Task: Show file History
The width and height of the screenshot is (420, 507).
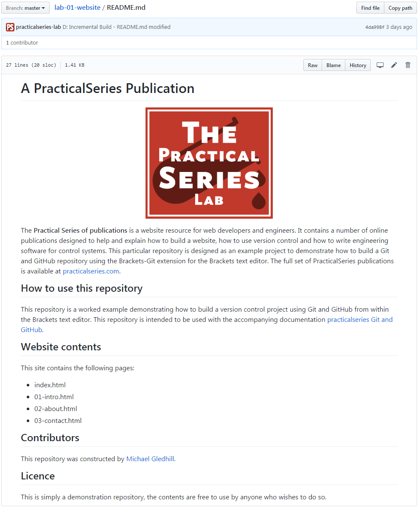Action: click(358, 65)
